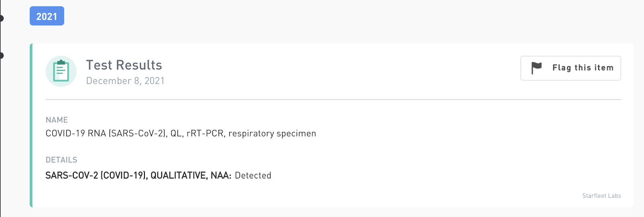Click the flag icon in the button
644x217 pixels.
pos(536,68)
